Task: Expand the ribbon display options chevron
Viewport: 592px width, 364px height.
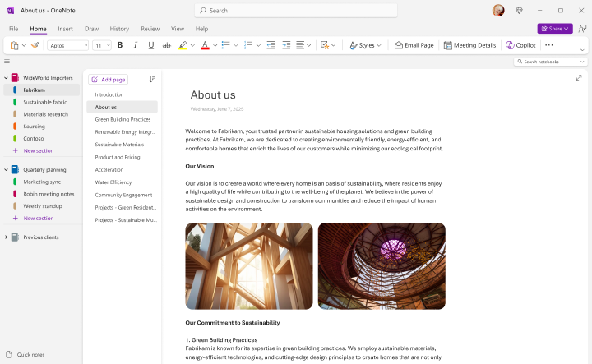Action: 582,50
